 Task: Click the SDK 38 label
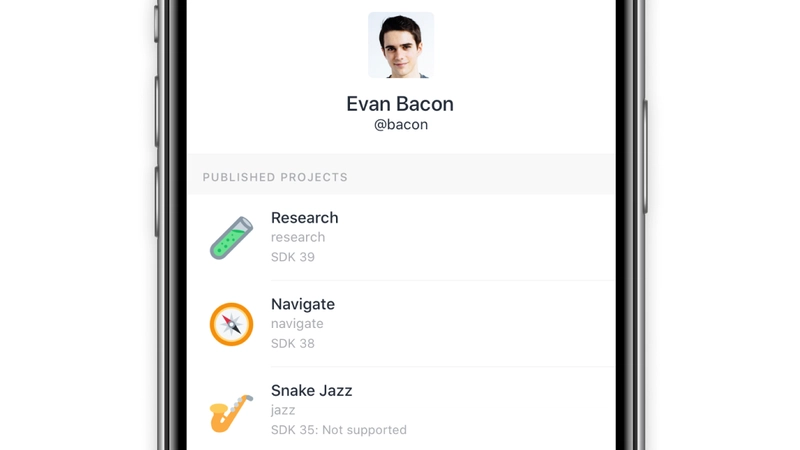[293, 344]
